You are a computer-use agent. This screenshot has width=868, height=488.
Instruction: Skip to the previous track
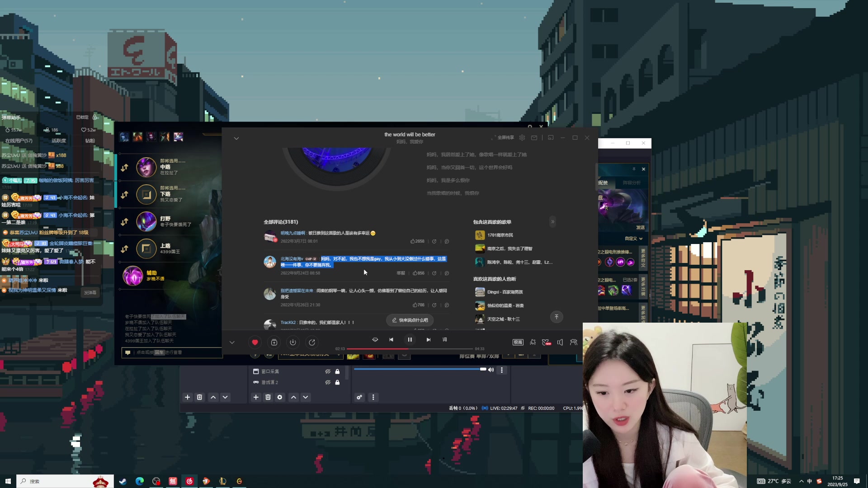tap(391, 340)
